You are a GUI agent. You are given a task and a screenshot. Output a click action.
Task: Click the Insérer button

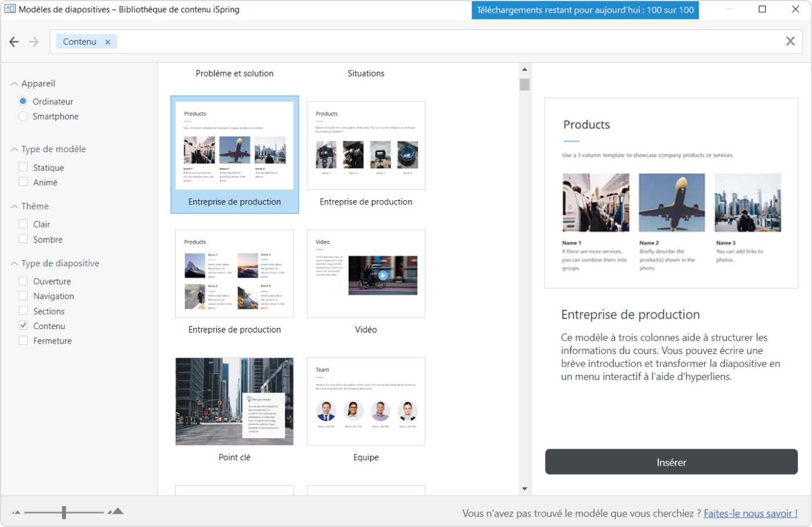click(671, 462)
